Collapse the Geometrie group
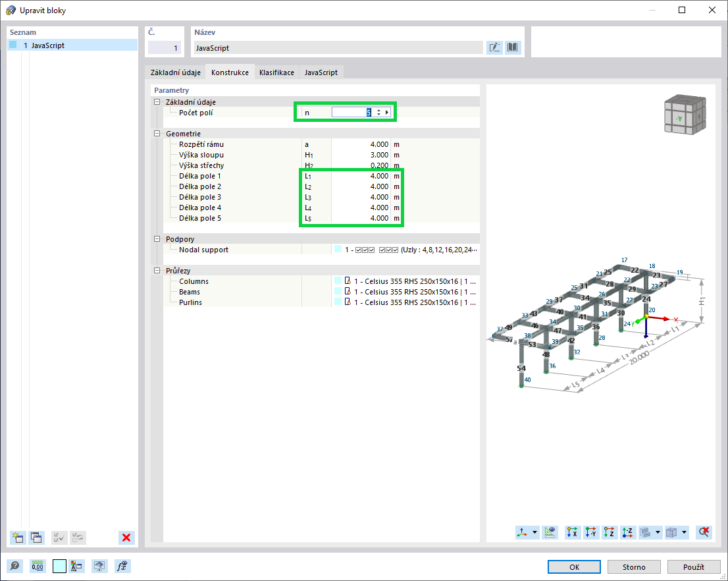The height and width of the screenshot is (581, 728). coord(157,134)
